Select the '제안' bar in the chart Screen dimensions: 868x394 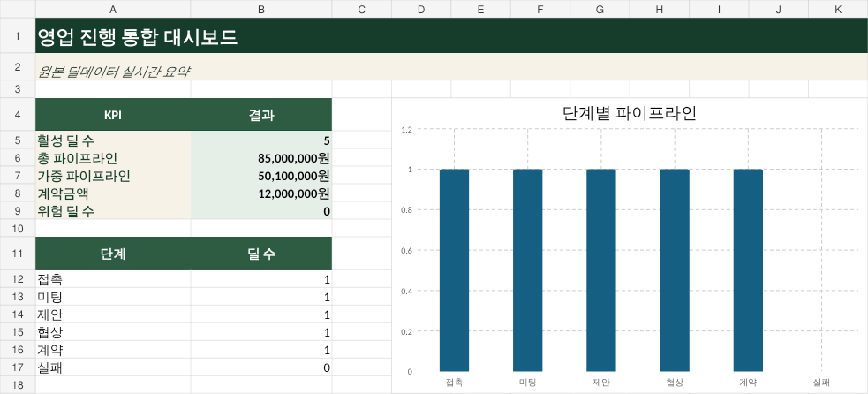click(x=601, y=269)
